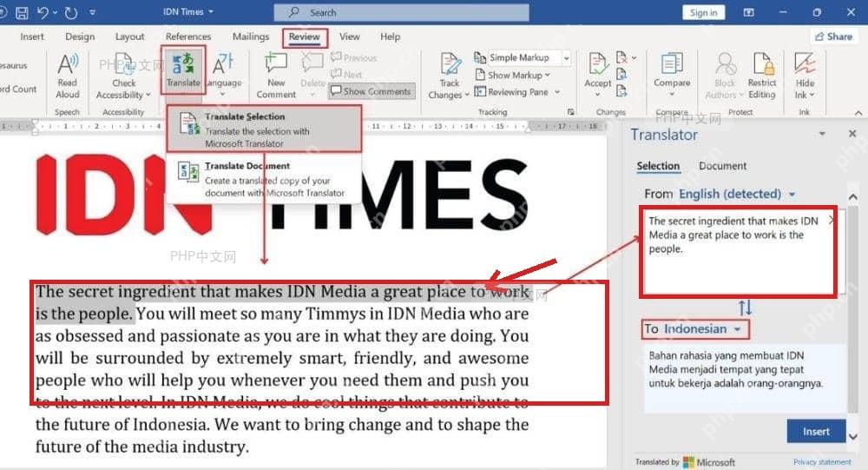The height and width of the screenshot is (470, 868).
Task: Go to Next comment
Action: (346, 74)
